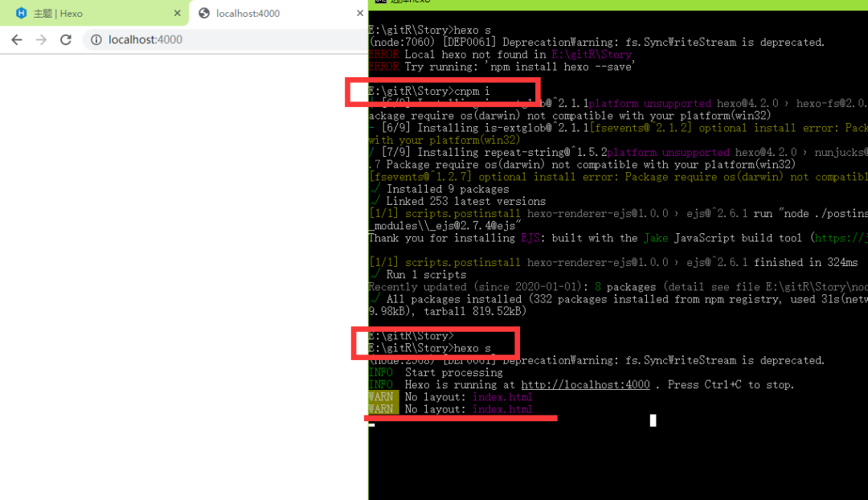The image size is (868, 500).
Task: Close the 主题 | Hexo tab
Action: 177,14
